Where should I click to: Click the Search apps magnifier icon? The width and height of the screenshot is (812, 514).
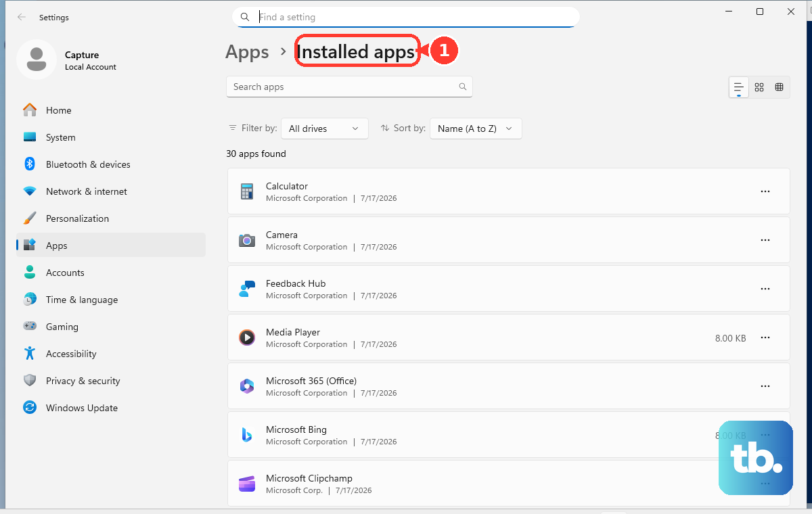coord(463,87)
